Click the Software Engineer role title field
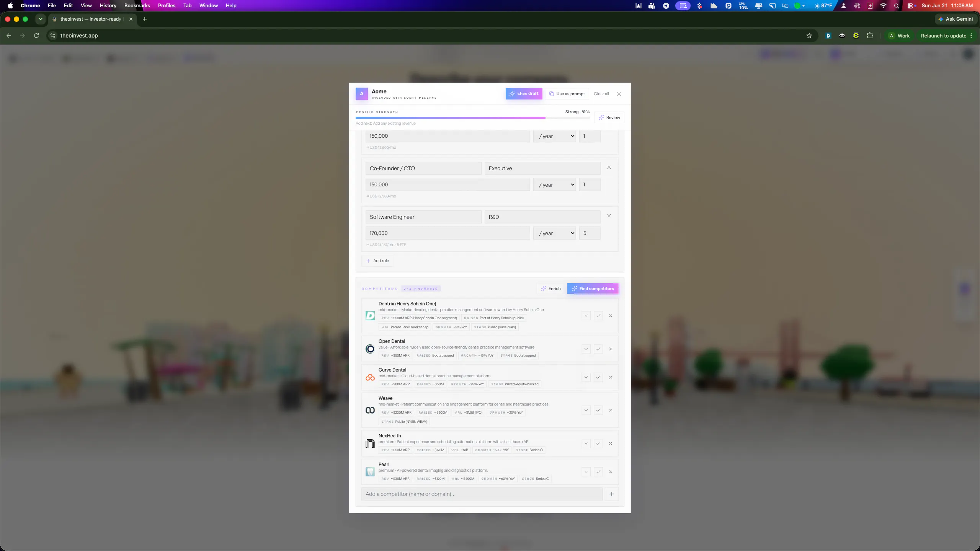 point(423,217)
